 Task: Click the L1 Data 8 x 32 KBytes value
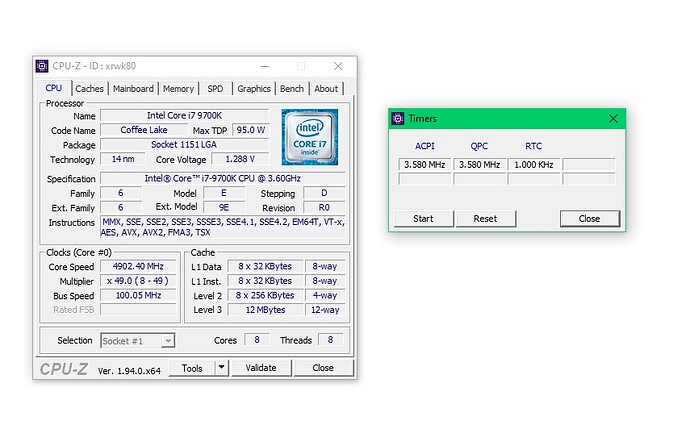coord(265,266)
